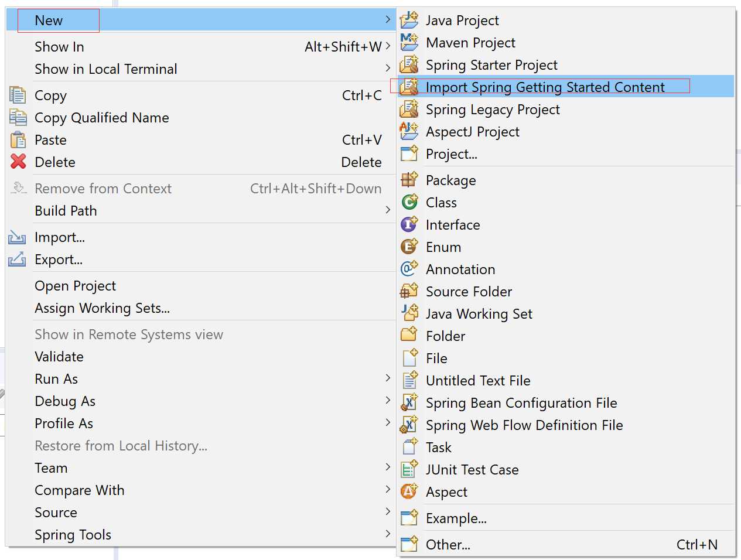Click the Java Working Set icon
This screenshot has height=560, width=741.
409,313
